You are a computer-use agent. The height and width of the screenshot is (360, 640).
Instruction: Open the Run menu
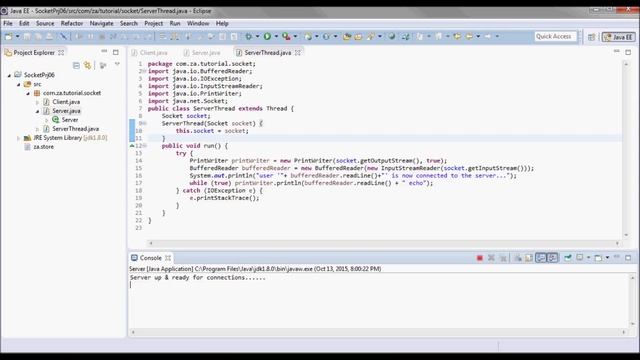175,23
